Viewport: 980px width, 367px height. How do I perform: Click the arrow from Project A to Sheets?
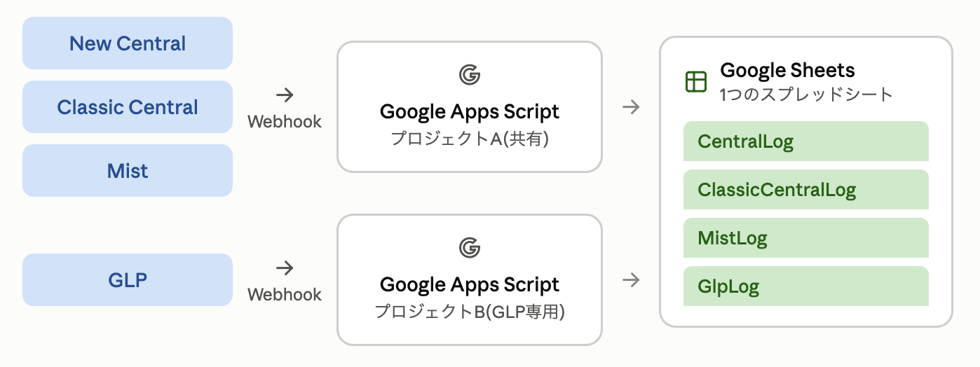(x=631, y=107)
